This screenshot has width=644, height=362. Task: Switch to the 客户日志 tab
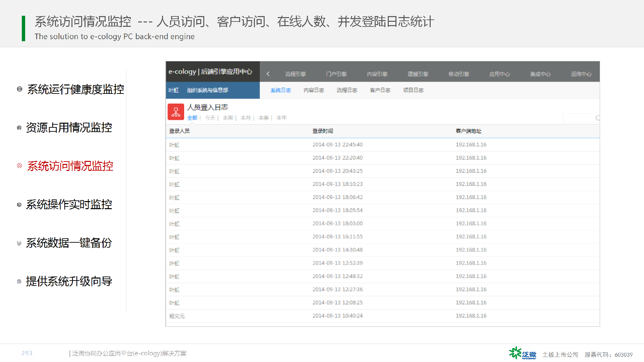[380, 90]
